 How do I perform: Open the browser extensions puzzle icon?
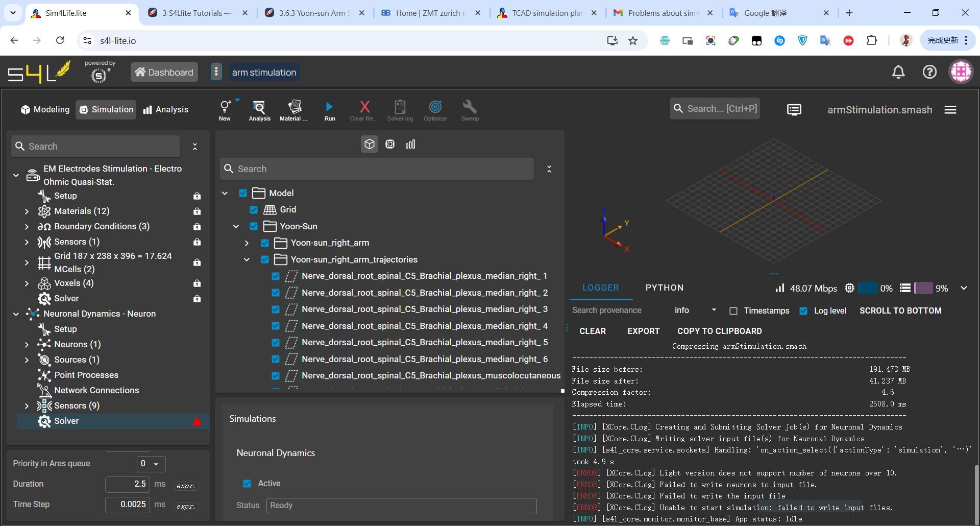click(x=872, y=40)
